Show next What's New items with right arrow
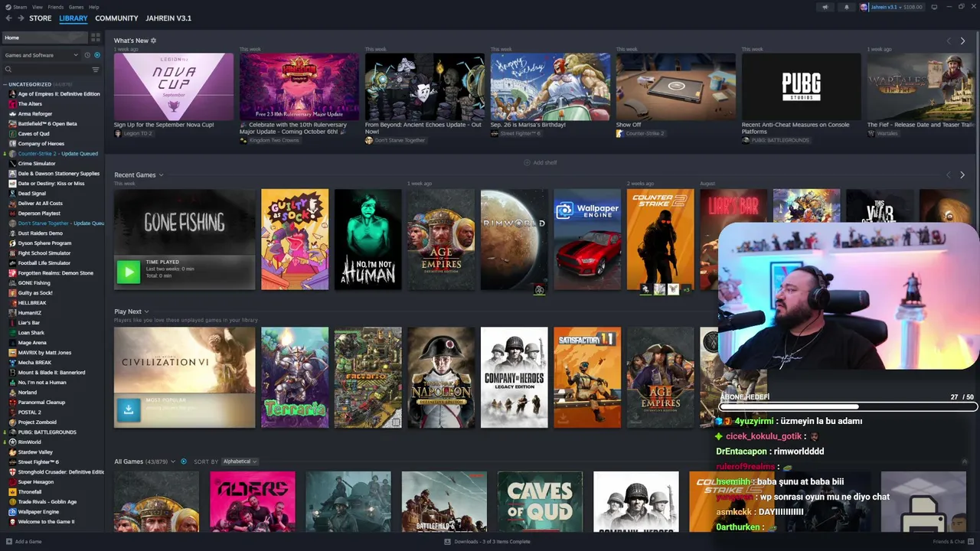The height and width of the screenshot is (551, 980). [962, 41]
